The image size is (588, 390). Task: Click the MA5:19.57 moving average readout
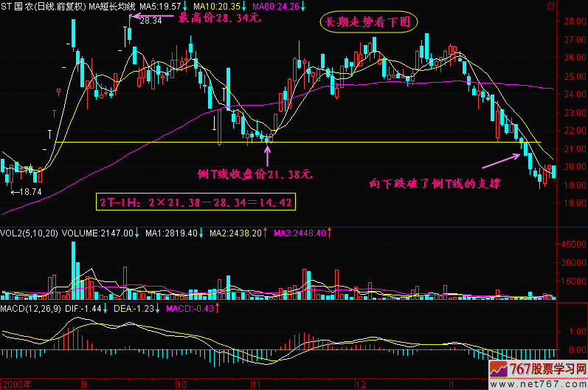click(x=159, y=6)
